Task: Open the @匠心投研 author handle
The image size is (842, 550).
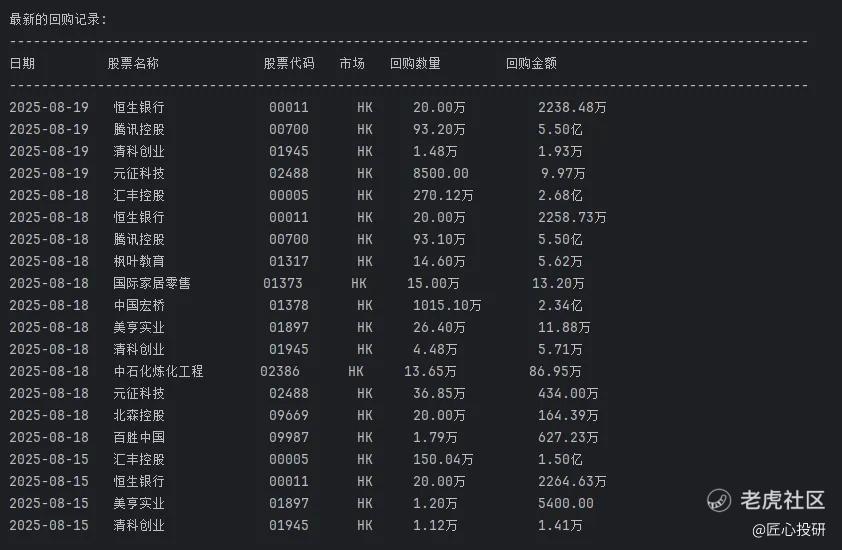Action: (x=789, y=530)
